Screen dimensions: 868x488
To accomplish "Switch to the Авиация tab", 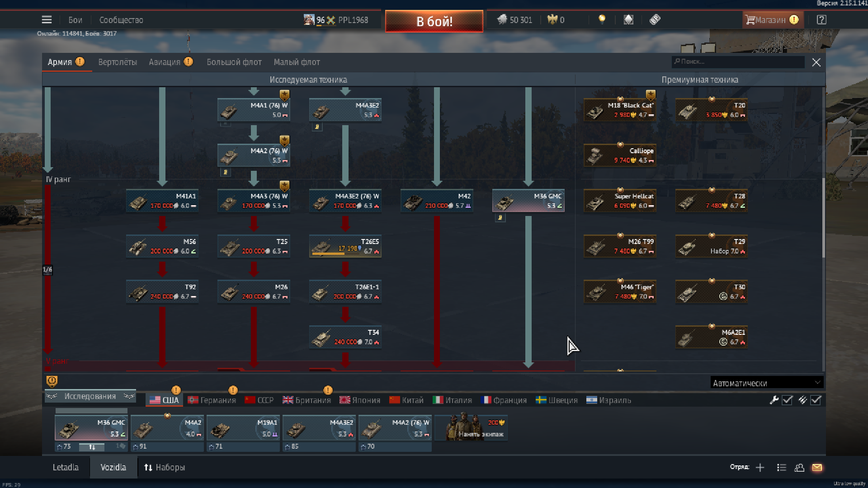I will click(x=170, y=62).
